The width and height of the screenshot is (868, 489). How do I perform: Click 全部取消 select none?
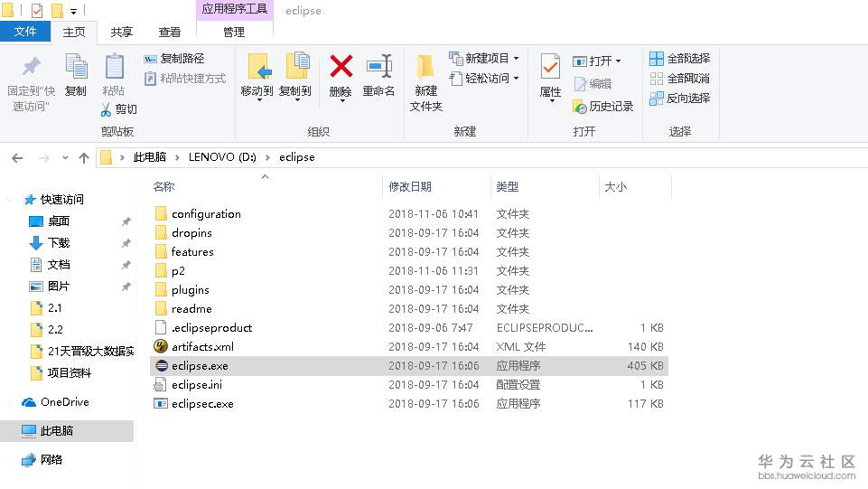(x=680, y=78)
